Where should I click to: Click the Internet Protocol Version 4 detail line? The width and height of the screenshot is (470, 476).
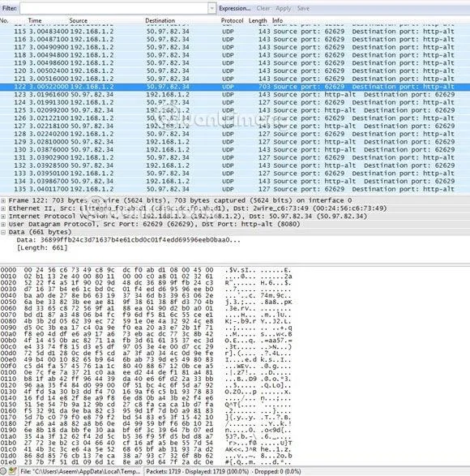point(188,217)
